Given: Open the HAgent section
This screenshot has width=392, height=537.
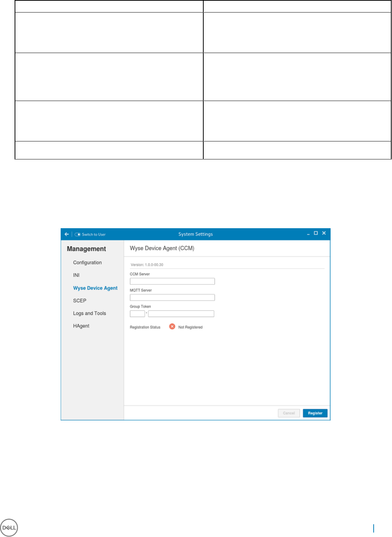Looking at the screenshot, I should (x=81, y=326).
